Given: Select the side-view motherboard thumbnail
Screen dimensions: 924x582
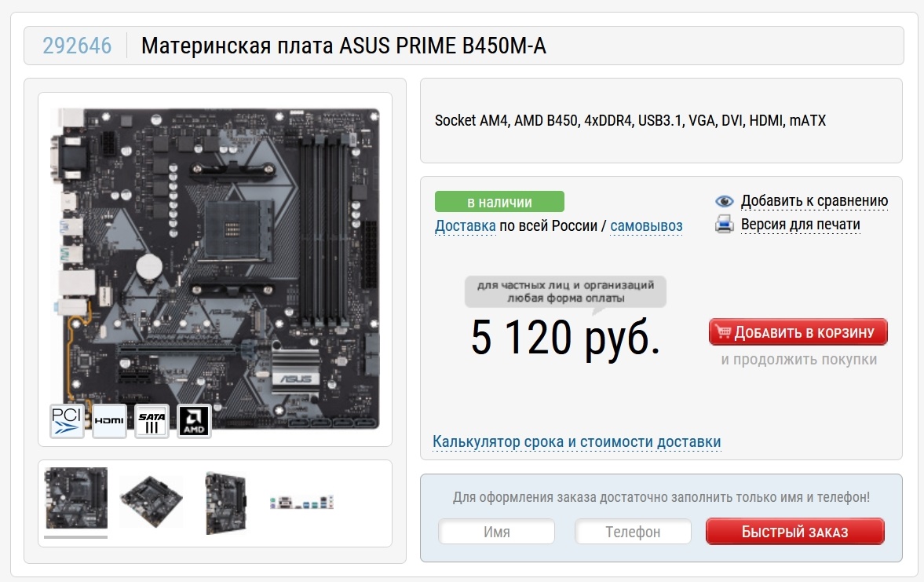Looking at the screenshot, I should point(225,503).
